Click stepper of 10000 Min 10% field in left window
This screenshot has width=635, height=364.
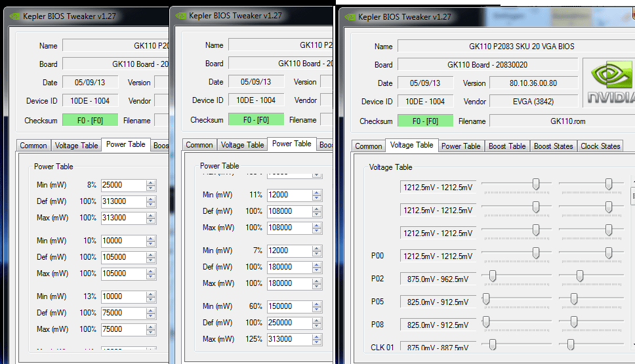pyautogui.click(x=151, y=241)
